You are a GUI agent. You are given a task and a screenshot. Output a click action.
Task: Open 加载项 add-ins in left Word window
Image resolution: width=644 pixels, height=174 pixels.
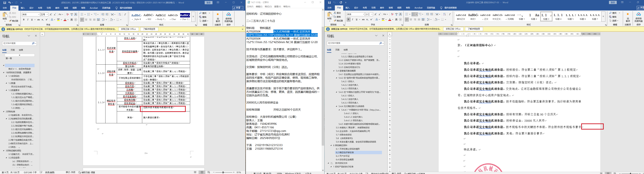(218, 17)
